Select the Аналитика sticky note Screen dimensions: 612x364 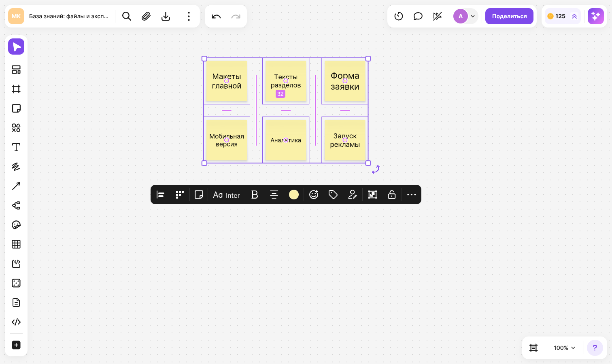pos(286,140)
